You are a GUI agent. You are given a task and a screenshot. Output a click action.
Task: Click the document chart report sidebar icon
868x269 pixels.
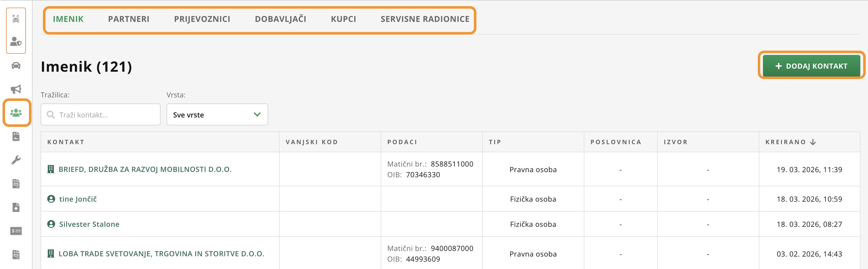[x=16, y=136]
